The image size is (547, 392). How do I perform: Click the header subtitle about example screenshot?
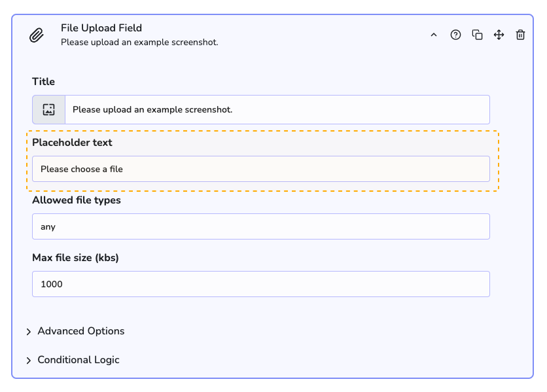[139, 43]
